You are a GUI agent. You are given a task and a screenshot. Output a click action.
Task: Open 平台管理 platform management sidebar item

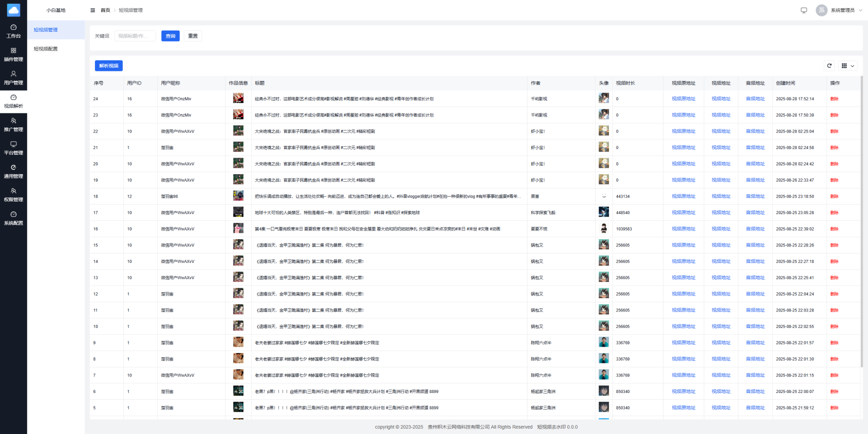pos(14,148)
